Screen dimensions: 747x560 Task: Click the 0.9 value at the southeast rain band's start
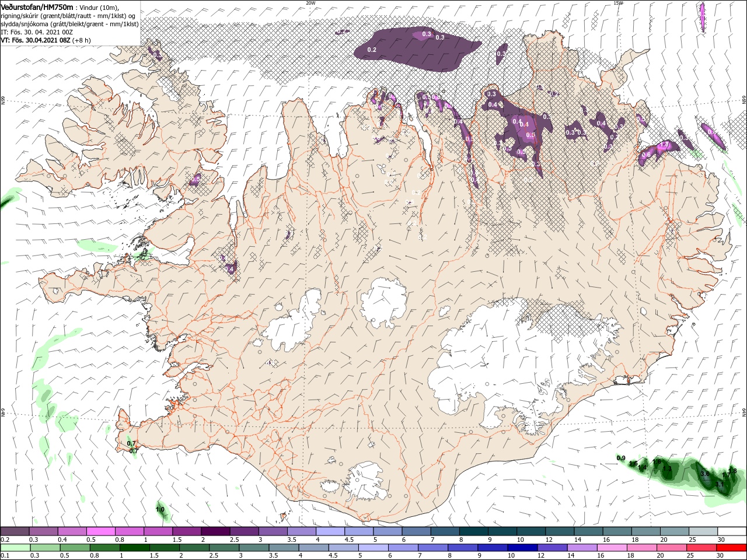click(621, 458)
